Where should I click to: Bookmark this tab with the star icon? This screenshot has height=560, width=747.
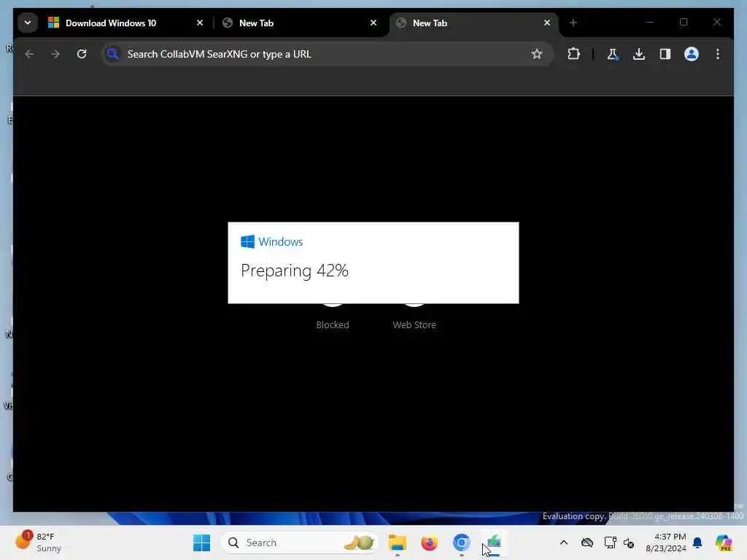pyautogui.click(x=537, y=54)
